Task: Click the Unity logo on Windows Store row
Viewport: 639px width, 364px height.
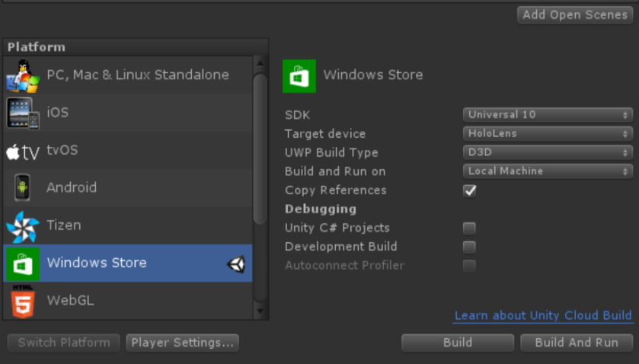Action: 236,263
